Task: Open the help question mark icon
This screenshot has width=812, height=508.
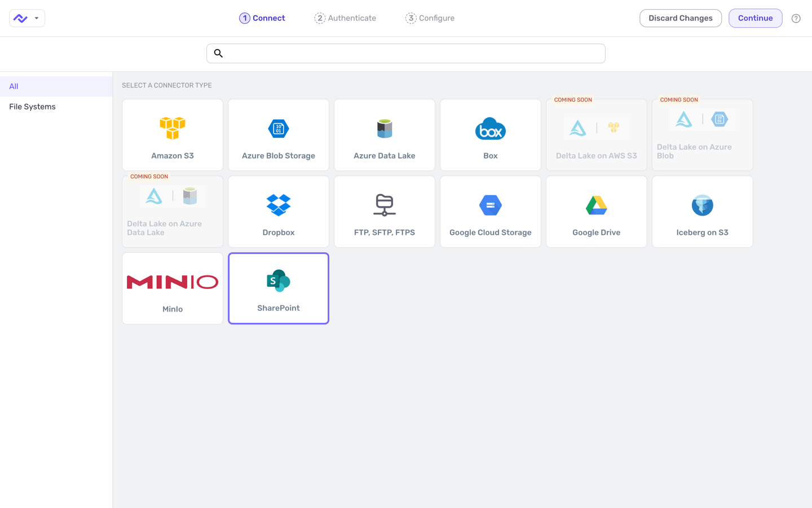Action: pyautogui.click(x=796, y=19)
